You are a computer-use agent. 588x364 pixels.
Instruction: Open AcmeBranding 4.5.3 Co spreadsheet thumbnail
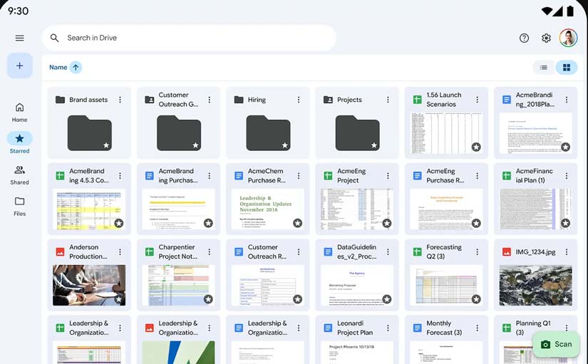(89, 209)
